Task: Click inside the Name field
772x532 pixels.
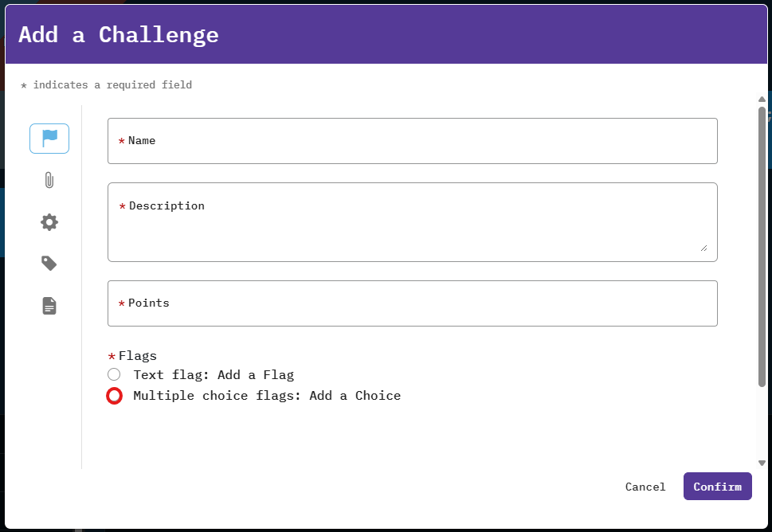Action: coord(411,141)
